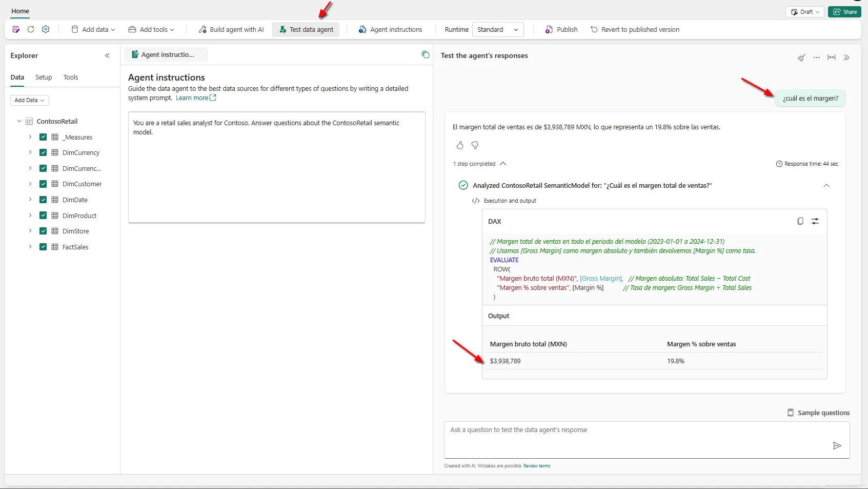The height and width of the screenshot is (489, 868).
Task: Uncheck the DimDate table checkbox
Action: point(43,200)
